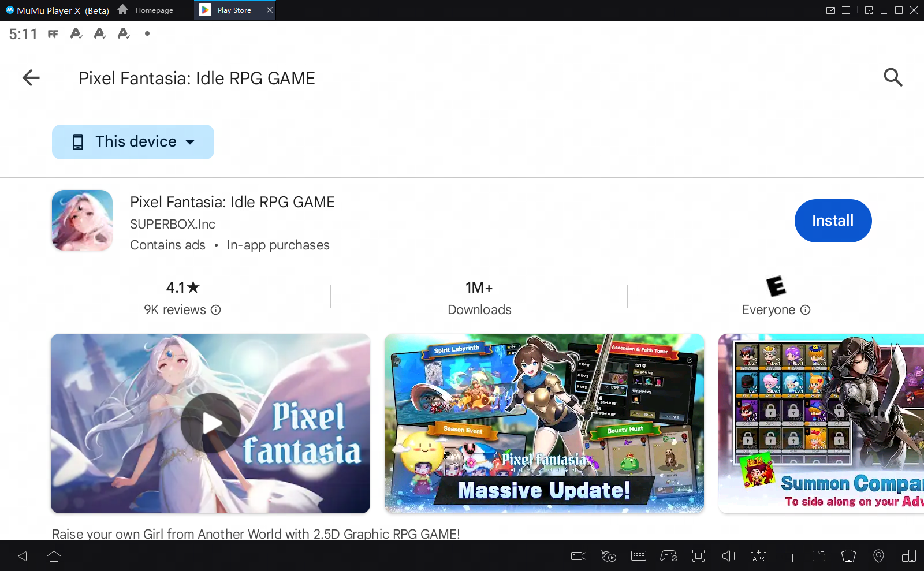Screen dimensions: 924x571
Task: Select the Play Store tab
Action: coord(234,10)
